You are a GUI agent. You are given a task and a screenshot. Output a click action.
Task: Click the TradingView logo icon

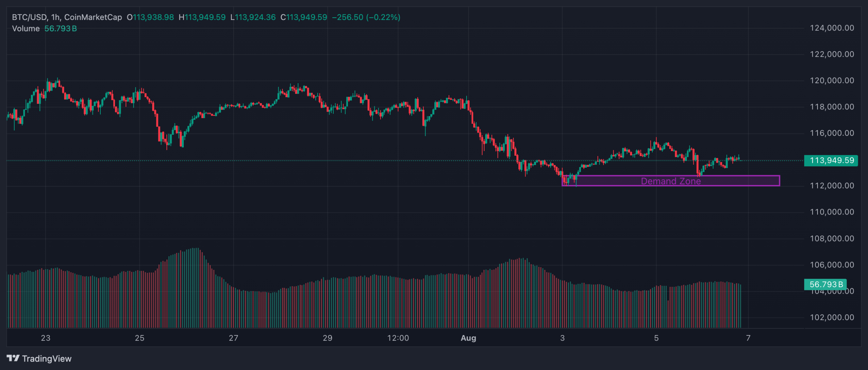(x=13, y=358)
